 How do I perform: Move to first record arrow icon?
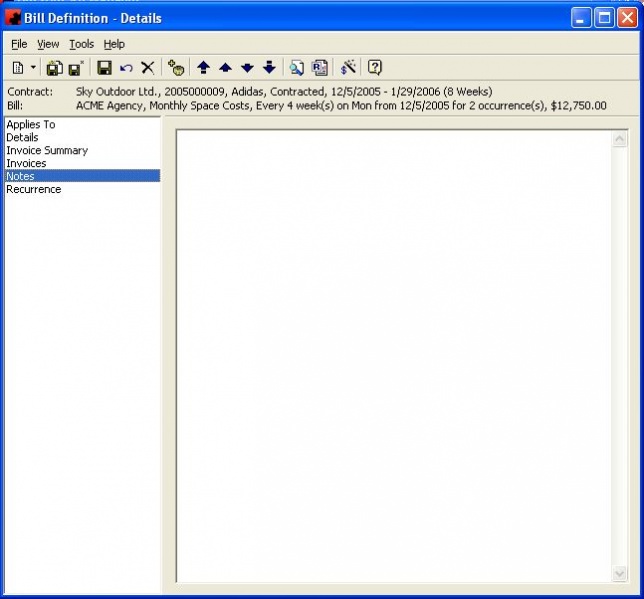point(203,67)
